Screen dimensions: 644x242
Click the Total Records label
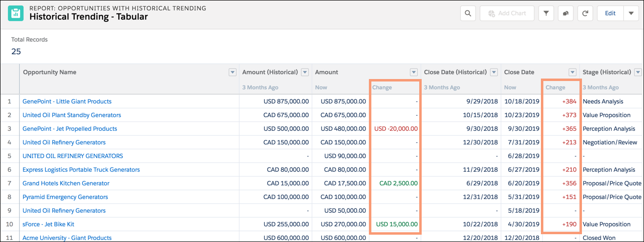29,40
